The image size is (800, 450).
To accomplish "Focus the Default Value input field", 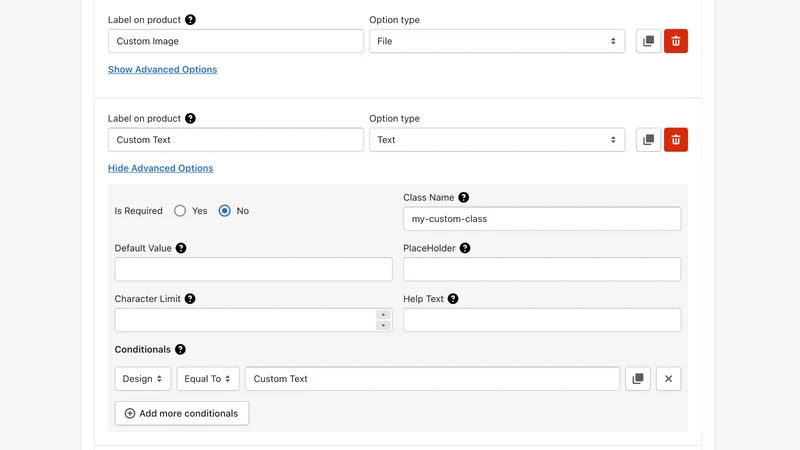I will point(254,269).
